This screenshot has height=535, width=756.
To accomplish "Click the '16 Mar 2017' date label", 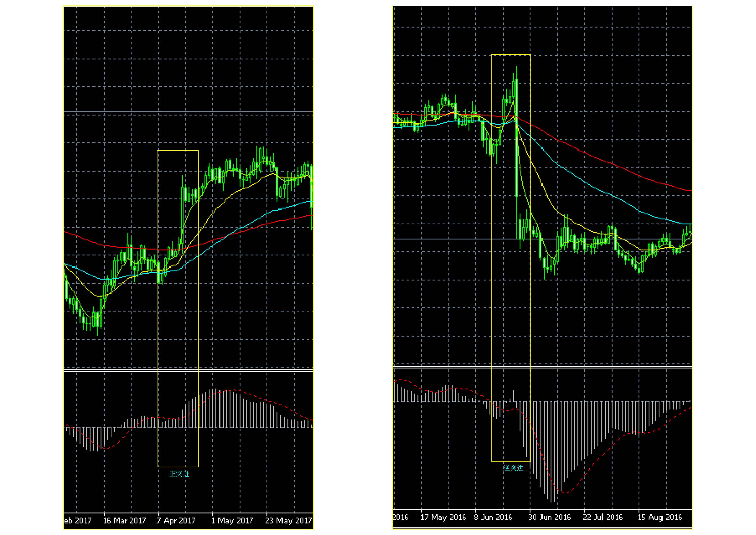I will pos(125,521).
